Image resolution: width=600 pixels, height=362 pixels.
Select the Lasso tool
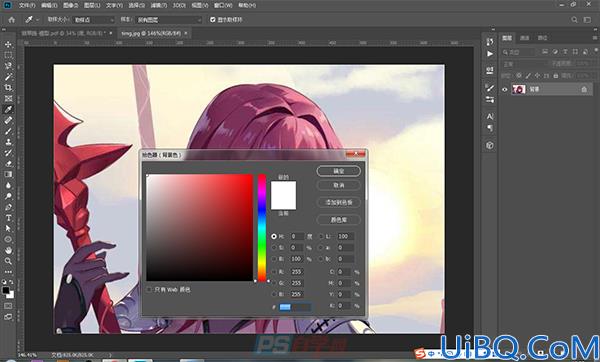point(8,66)
